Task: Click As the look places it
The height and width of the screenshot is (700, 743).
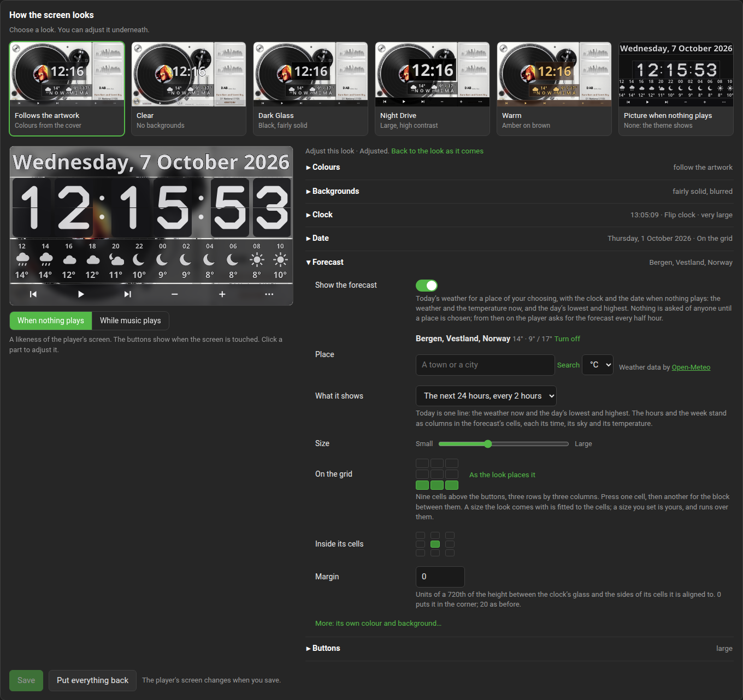Action: [x=502, y=475]
